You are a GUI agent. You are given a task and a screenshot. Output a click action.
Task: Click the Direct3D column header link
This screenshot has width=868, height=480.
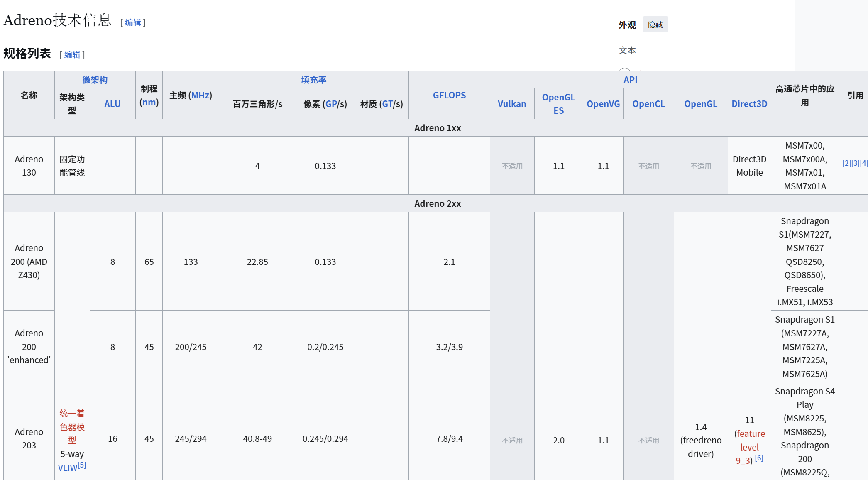tap(749, 104)
